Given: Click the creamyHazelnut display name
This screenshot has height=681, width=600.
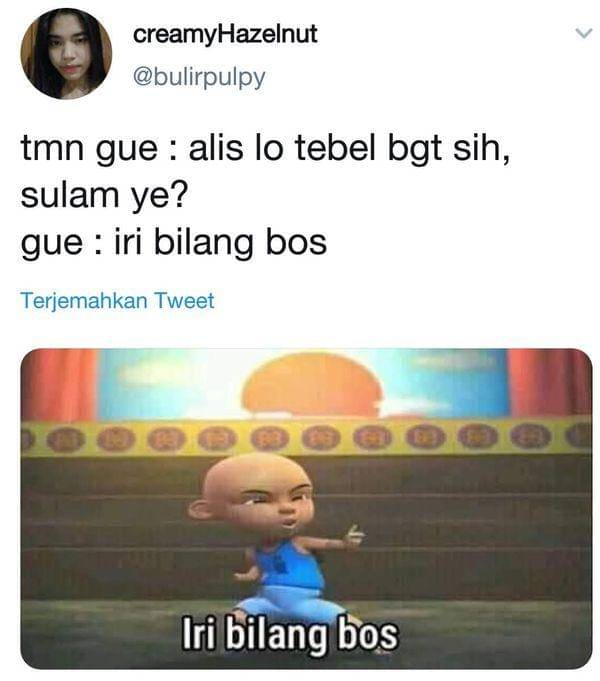Looking at the screenshot, I should (225, 34).
